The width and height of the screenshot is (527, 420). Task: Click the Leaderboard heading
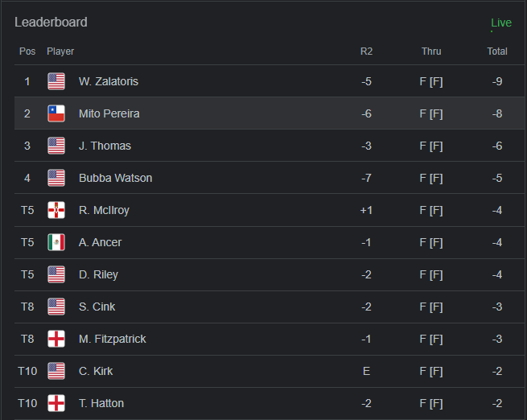pos(51,22)
